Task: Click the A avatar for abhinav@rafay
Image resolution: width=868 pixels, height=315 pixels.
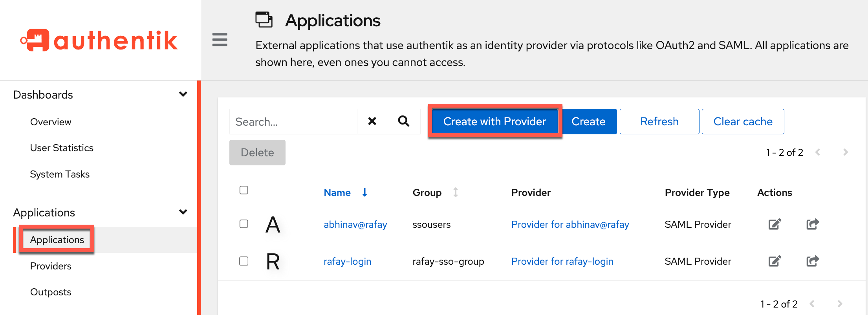Action: (273, 225)
